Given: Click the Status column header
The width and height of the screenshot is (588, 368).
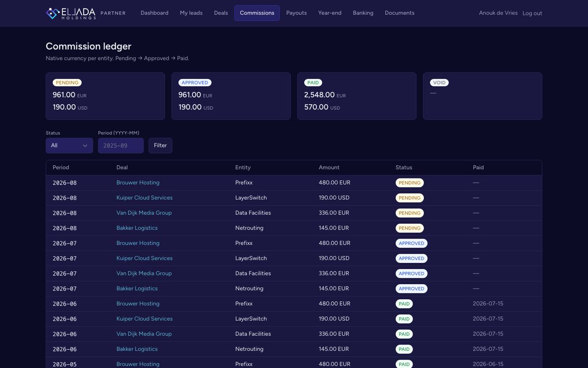Looking at the screenshot, I should [x=404, y=168].
